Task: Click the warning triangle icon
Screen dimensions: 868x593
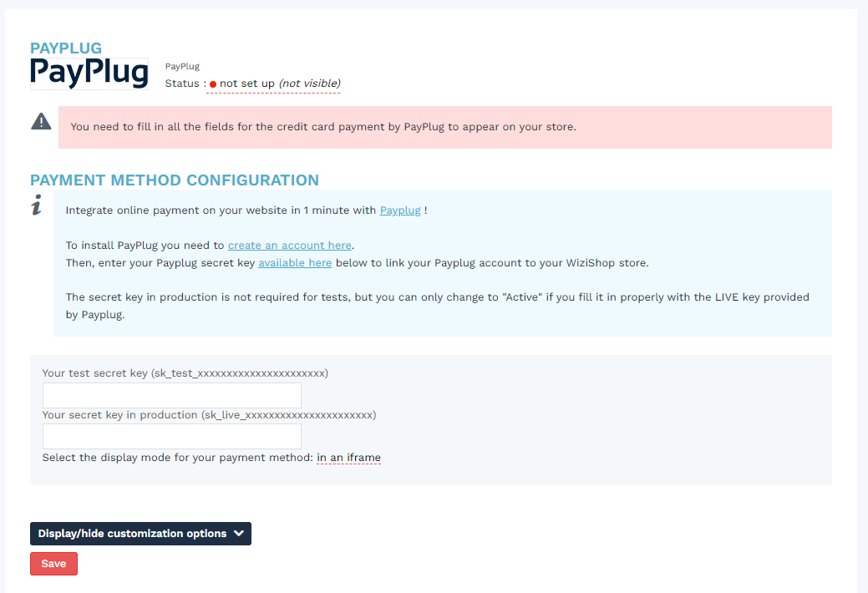Action: click(x=41, y=121)
